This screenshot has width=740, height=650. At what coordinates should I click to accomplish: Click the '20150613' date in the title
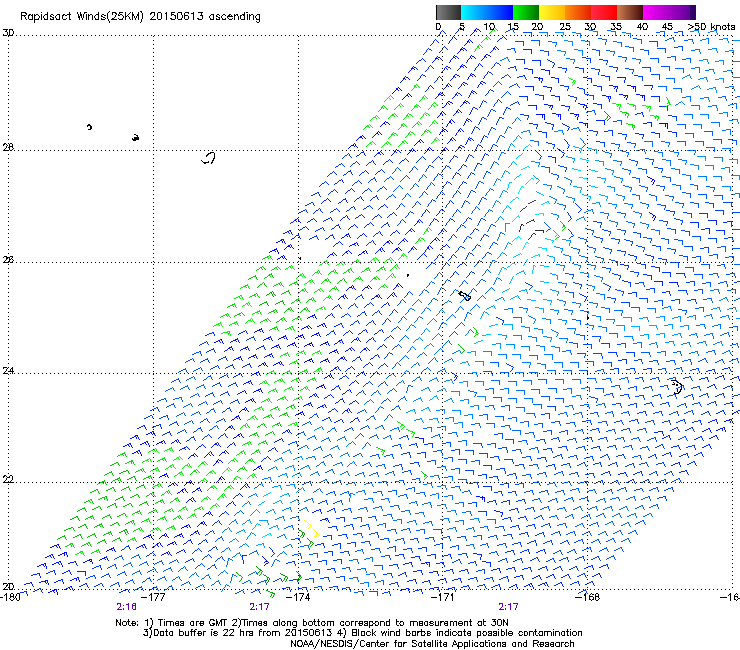(x=176, y=16)
